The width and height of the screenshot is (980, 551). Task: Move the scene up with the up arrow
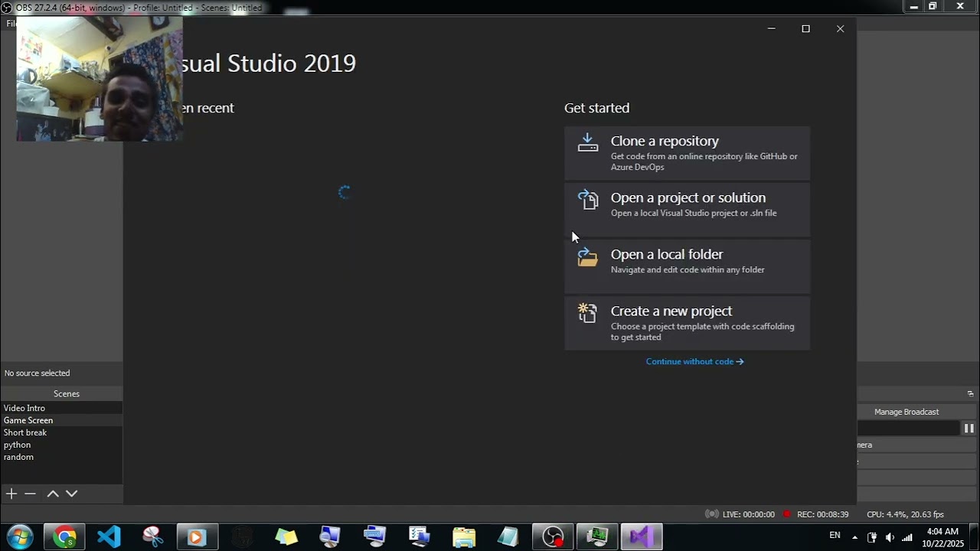click(53, 494)
